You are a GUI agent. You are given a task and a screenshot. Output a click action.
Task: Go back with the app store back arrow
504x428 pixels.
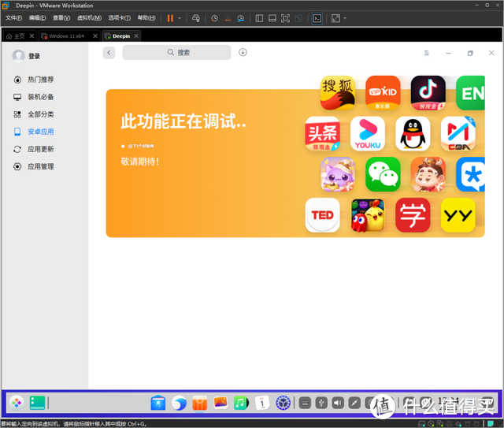coord(109,53)
